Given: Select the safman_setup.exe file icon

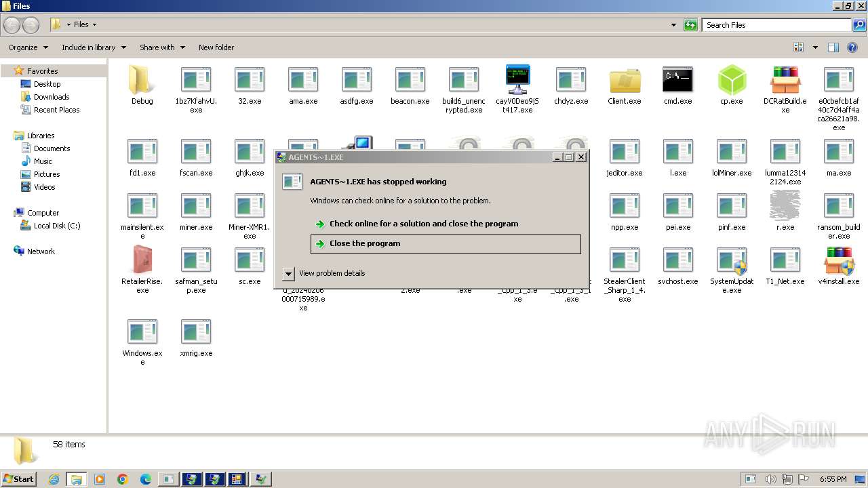Looking at the screenshot, I should (196, 260).
